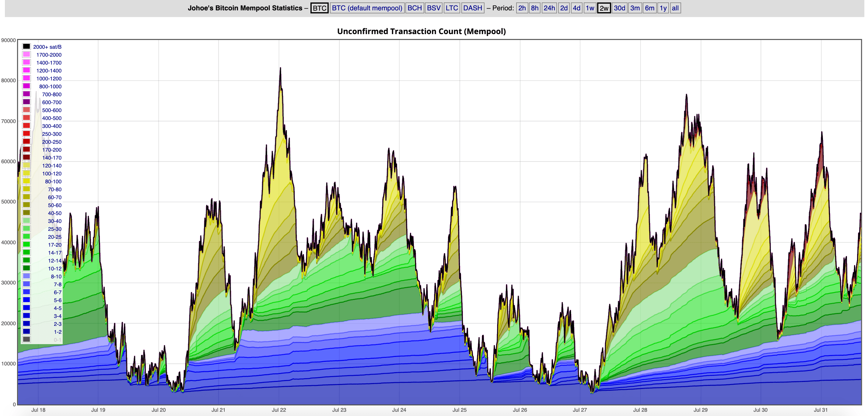The image size is (868, 416).
Task: Select the 1y period button
Action: point(663,8)
